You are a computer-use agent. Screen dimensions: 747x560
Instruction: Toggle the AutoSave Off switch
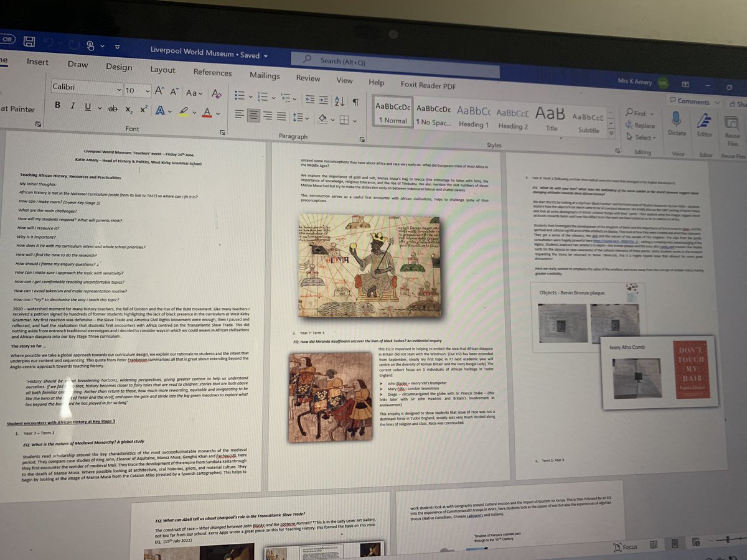point(8,39)
